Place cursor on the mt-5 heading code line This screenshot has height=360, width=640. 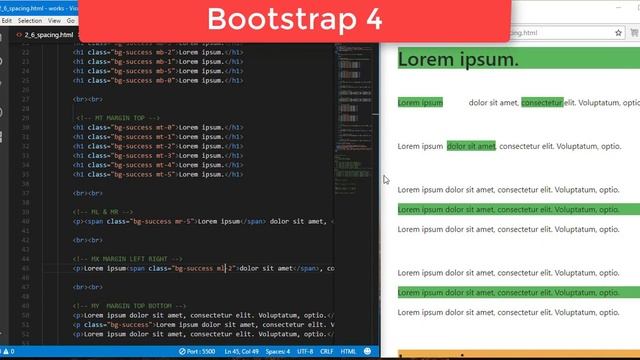tap(158, 174)
